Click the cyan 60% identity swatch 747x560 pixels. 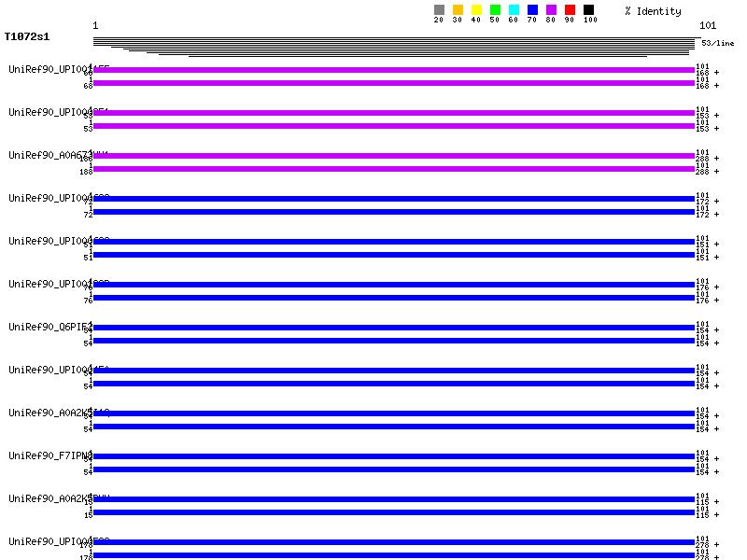pos(514,10)
